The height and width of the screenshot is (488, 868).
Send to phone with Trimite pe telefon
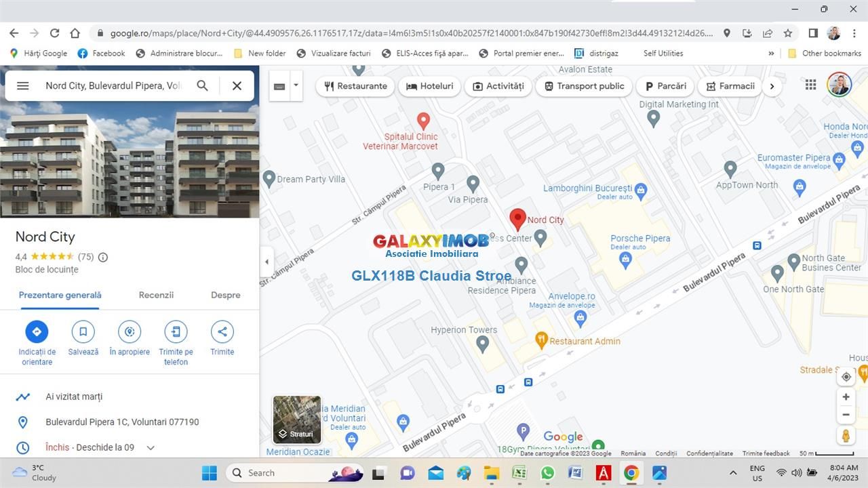[x=176, y=331]
